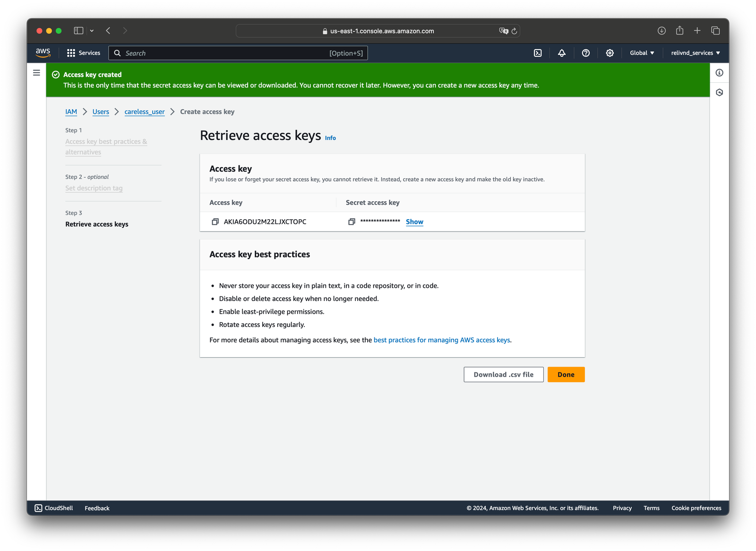Copy the secret access key
Screen dimensions: 756x551
tap(352, 222)
